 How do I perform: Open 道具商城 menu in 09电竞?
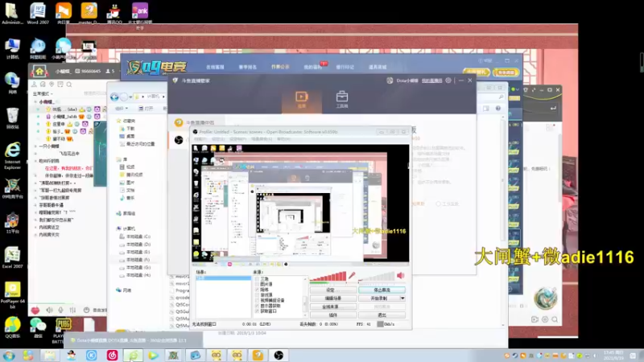coord(377,67)
